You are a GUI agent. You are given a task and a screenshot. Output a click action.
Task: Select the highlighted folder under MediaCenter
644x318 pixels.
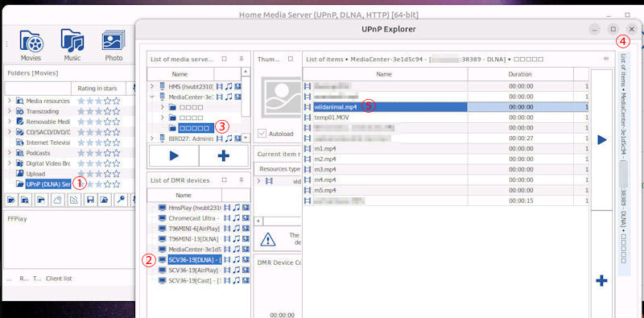click(x=196, y=128)
